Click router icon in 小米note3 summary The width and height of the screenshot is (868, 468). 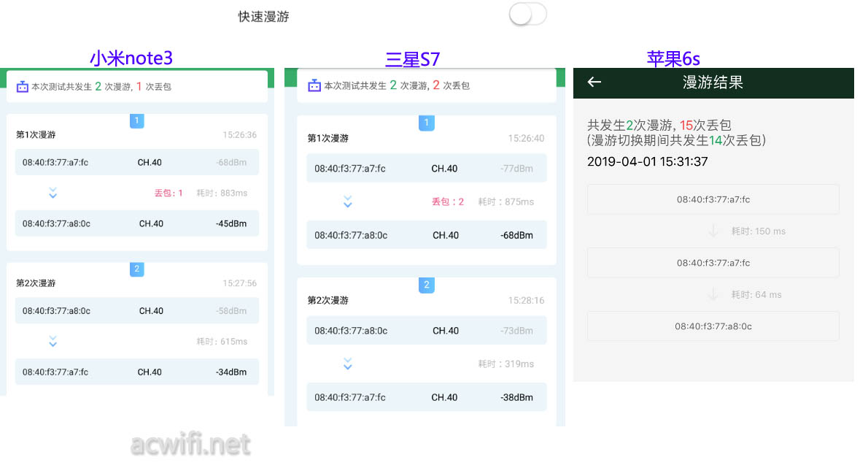tap(22, 86)
